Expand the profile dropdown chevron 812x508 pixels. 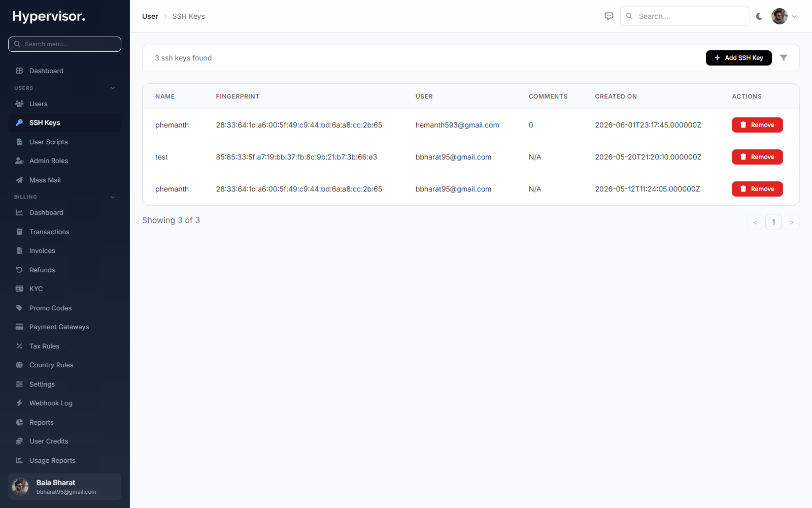point(794,16)
